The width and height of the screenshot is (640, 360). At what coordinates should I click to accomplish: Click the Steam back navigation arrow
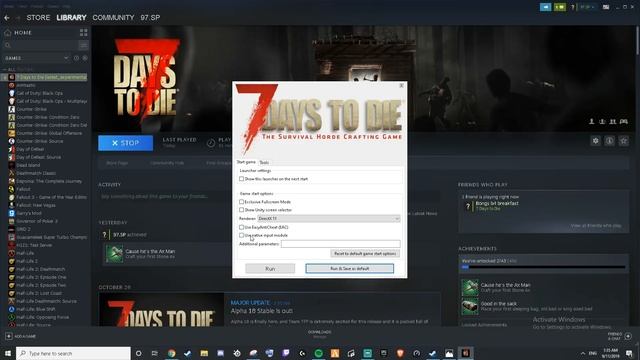coord(7,18)
